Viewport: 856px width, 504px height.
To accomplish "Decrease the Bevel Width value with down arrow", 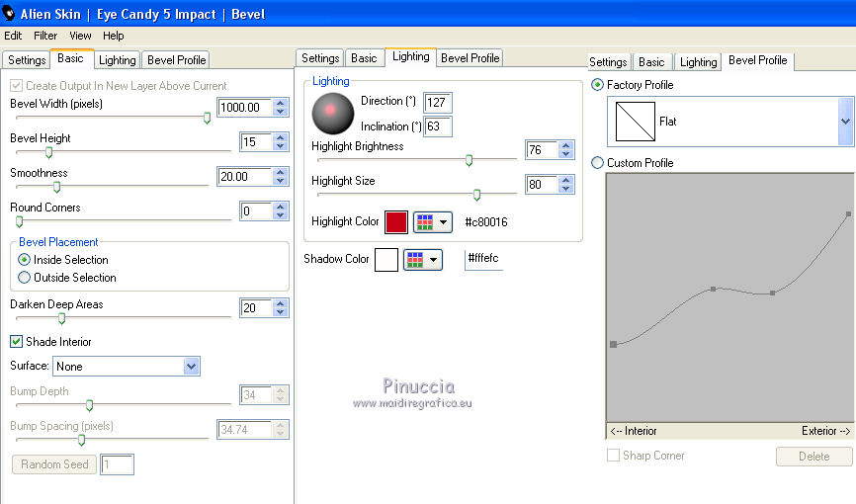I will (281, 112).
